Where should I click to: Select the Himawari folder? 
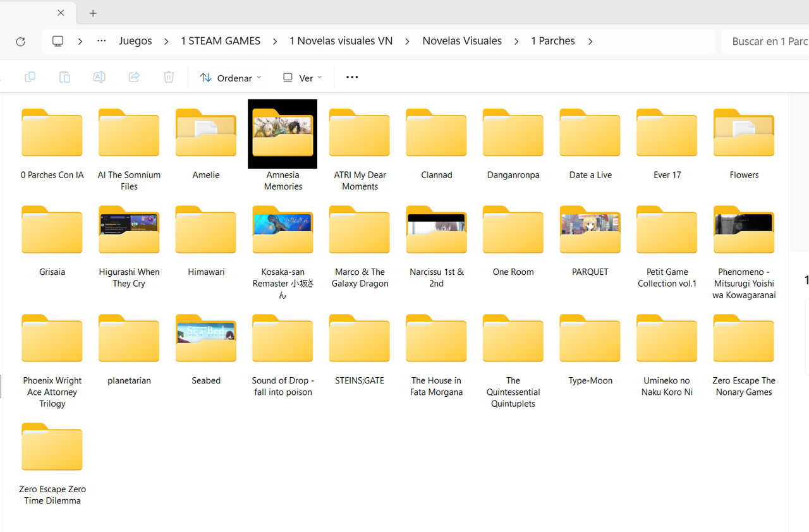tap(206, 230)
